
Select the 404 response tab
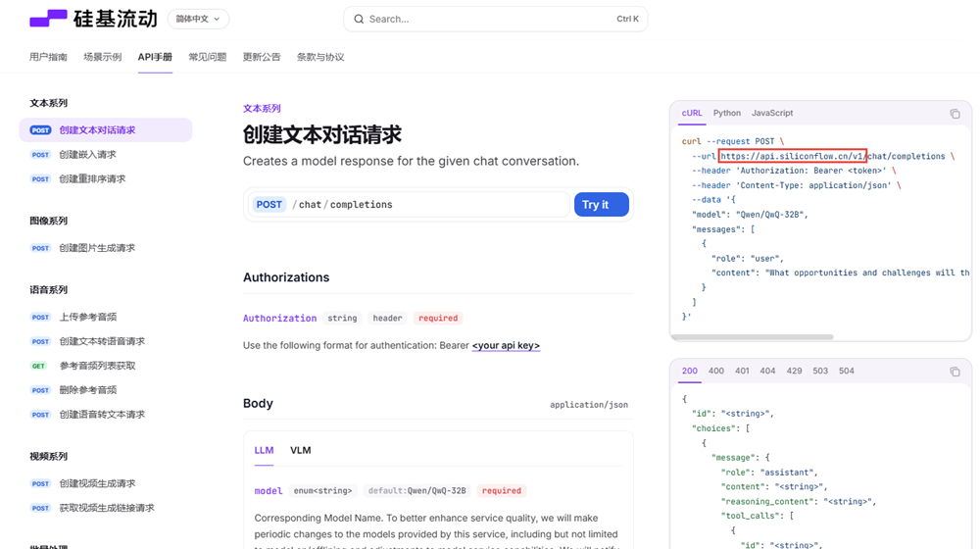(767, 371)
